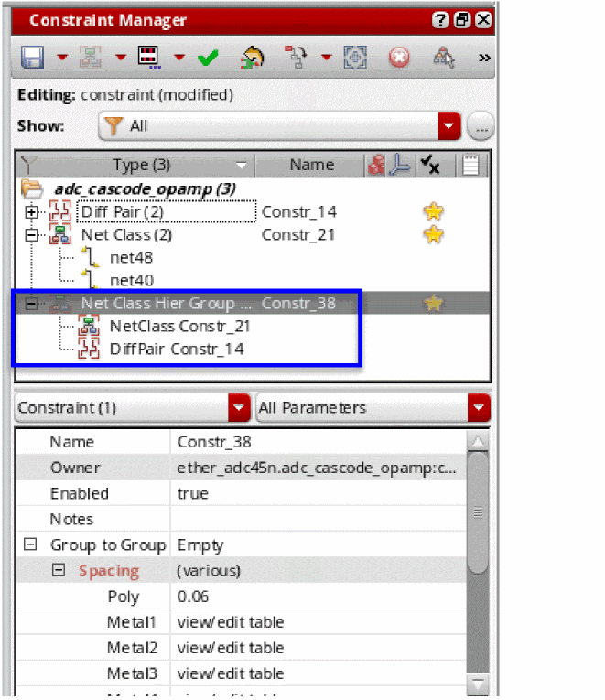
Task: Click the Constr_21 name cell of Net Class
Action: point(298,235)
